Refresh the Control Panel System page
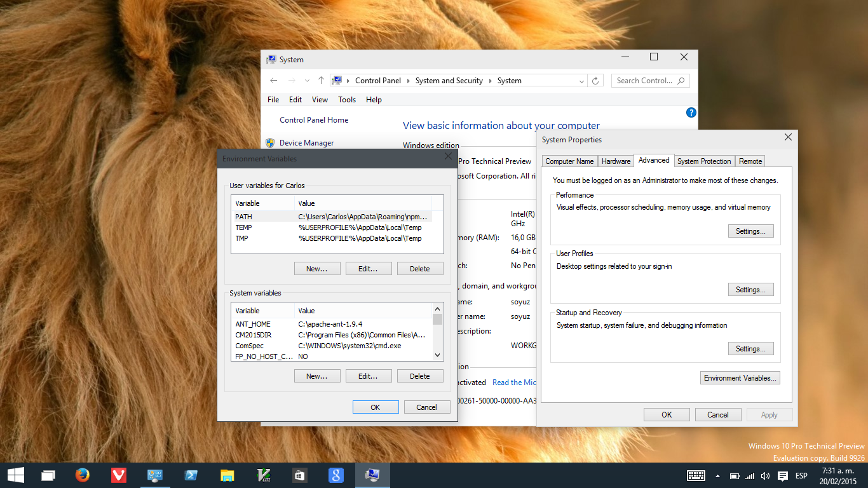 pos(595,80)
